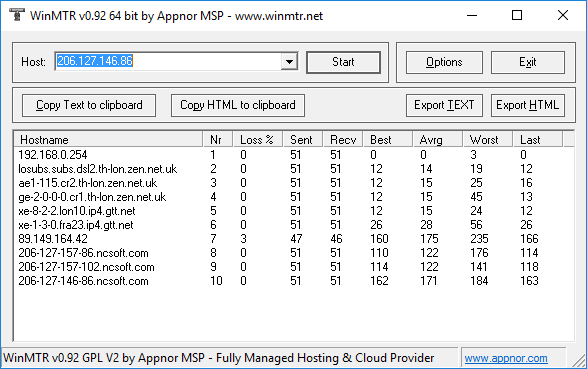Click the Avrg column header
The height and width of the screenshot is (369, 587).
[x=438, y=140]
